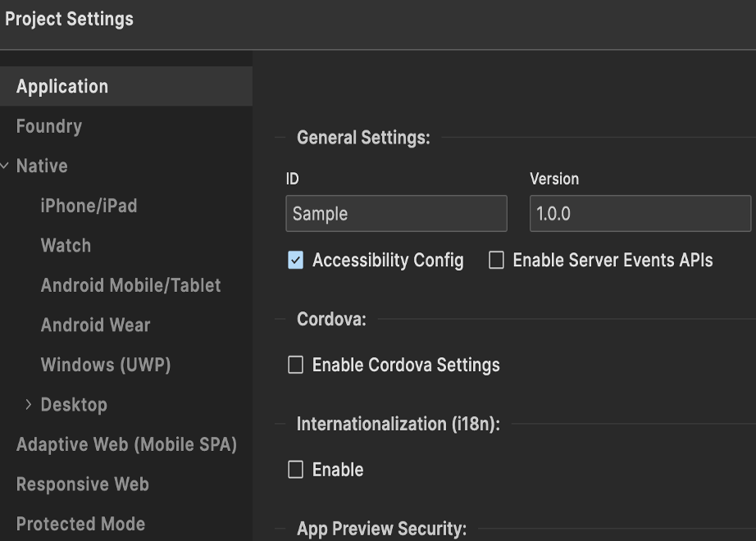
Task: Click the Version input field
Action: coord(640,214)
